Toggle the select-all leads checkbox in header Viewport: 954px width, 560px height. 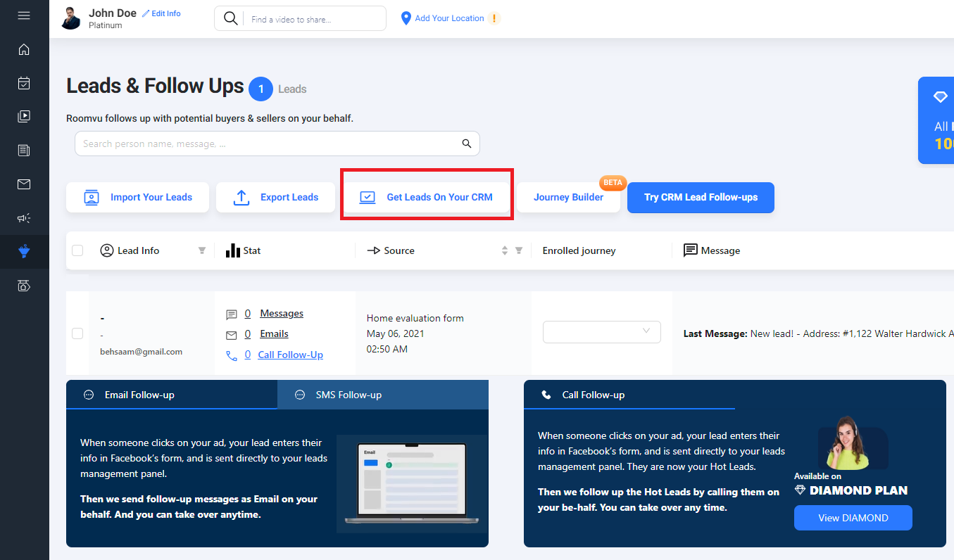pyautogui.click(x=77, y=250)
